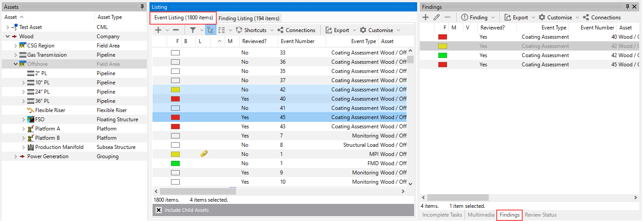Open the Incomplete Tasks tab
Screen dimensions: 644x221
coord(442,215)
